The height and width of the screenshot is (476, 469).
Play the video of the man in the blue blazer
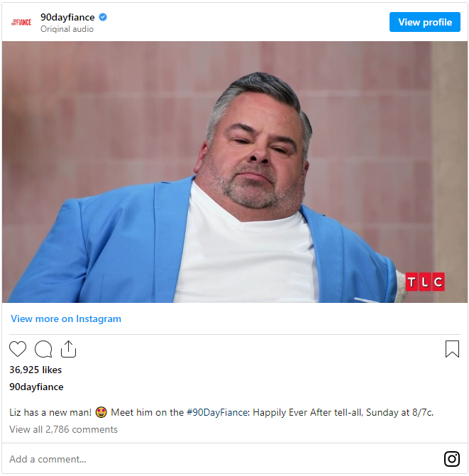click(235, 172)
